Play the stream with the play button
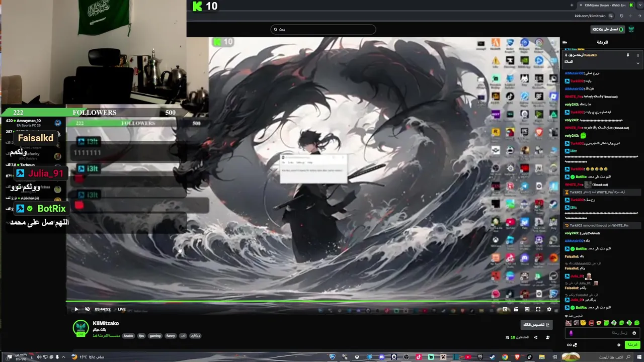The image size is (644, 362). [x=76, y=309]
